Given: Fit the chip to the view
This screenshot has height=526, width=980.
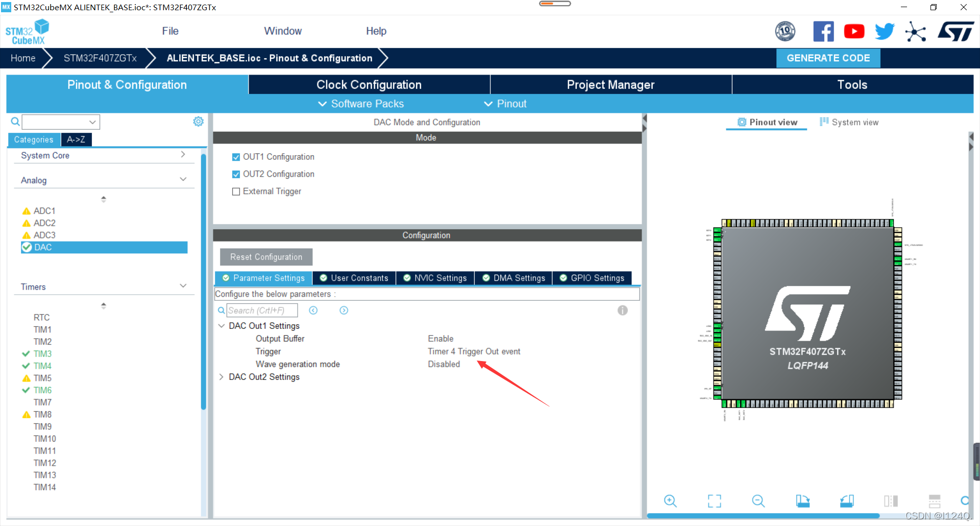Looking at the screenshot, I should pyautogui.click(x=715, y=501).
